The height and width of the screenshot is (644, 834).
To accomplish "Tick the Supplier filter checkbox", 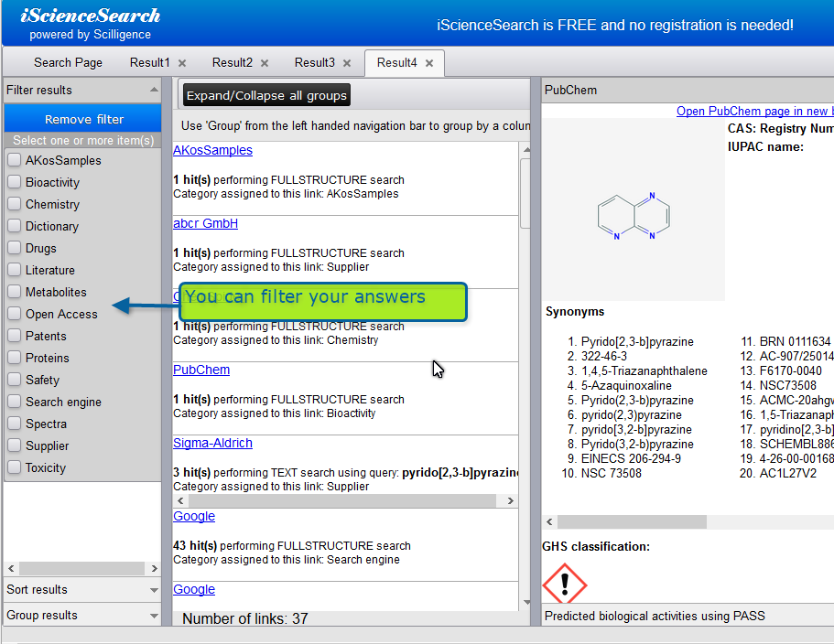I will coord(15,445).
